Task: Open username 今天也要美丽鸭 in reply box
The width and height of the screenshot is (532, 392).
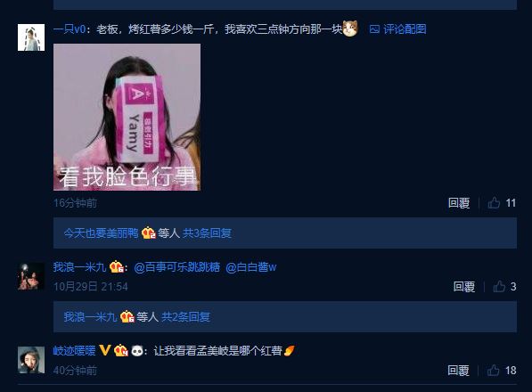Action: [101, 233]
